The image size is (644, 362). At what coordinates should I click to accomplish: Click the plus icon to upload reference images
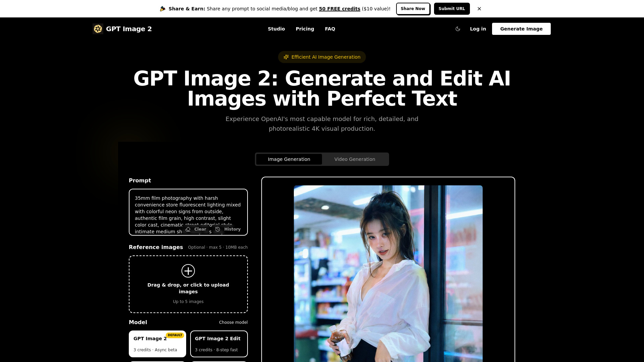pyautogui.click(x=188, y=271)
